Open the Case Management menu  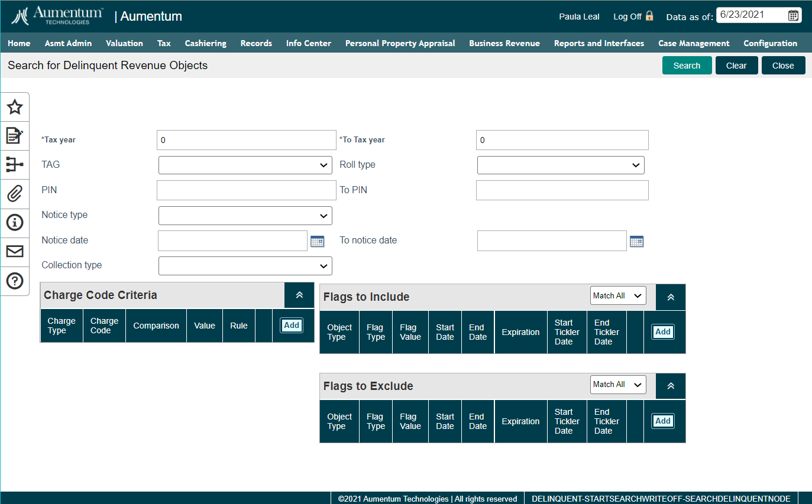point(694,43)
